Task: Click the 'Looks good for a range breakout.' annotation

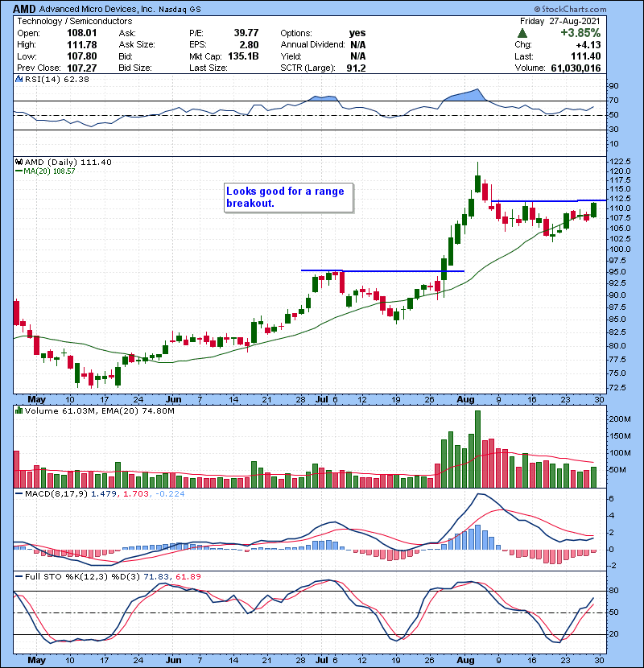Action: (x=288, y=197)
